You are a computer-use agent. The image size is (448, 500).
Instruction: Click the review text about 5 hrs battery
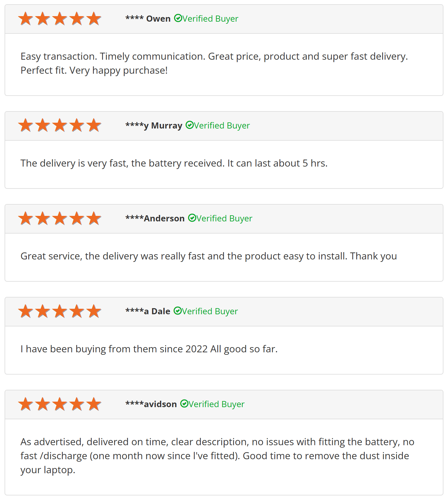(x=174, y=163)
